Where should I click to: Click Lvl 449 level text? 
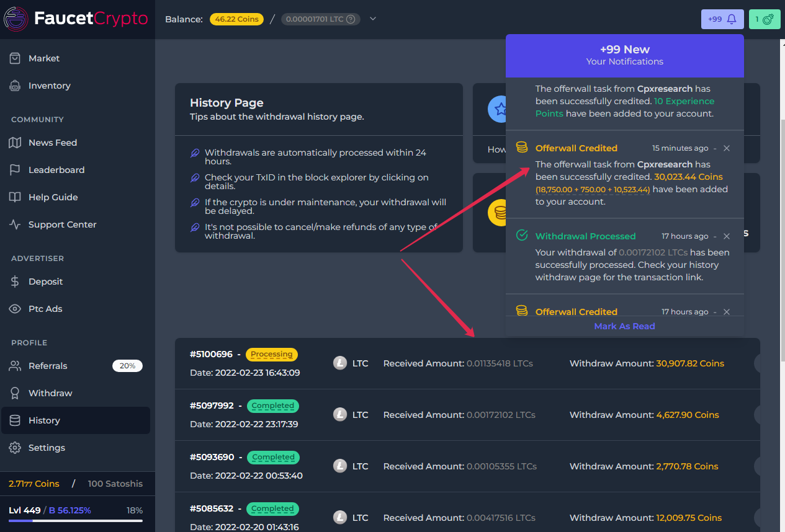25,510
